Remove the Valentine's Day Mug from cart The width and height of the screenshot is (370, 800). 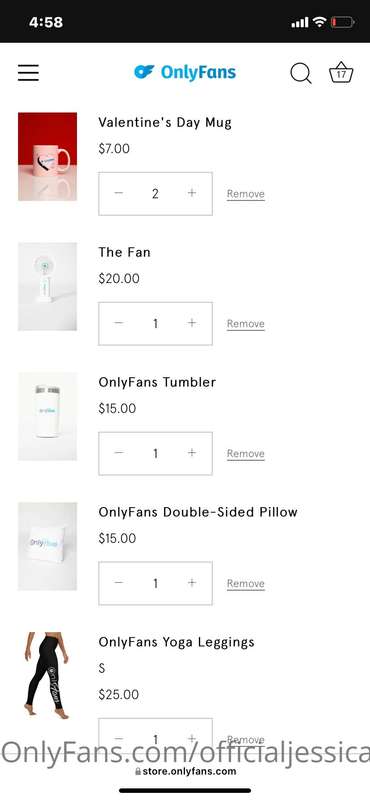point(245,194)
